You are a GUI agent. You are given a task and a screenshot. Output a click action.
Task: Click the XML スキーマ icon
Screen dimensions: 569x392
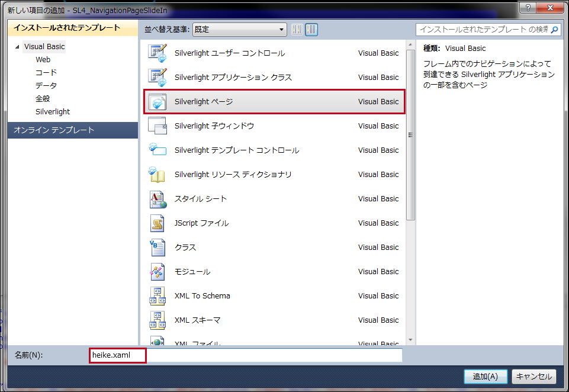click(157, 320)
